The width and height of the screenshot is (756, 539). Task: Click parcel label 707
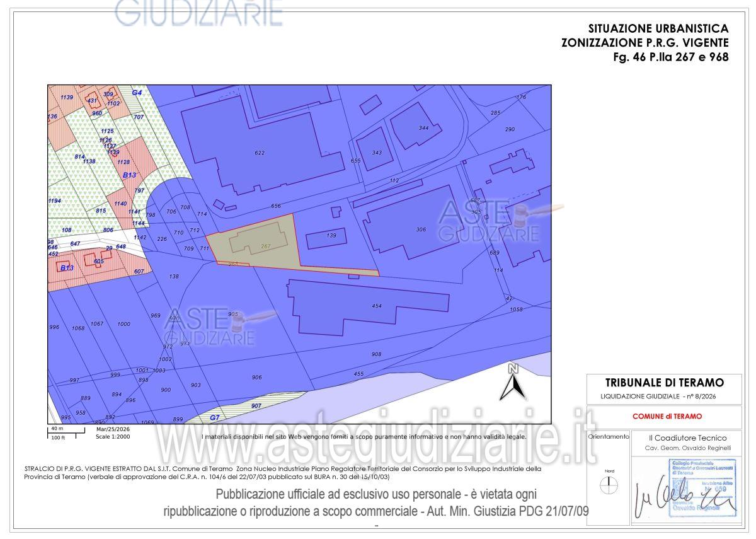tap(139, 117)
